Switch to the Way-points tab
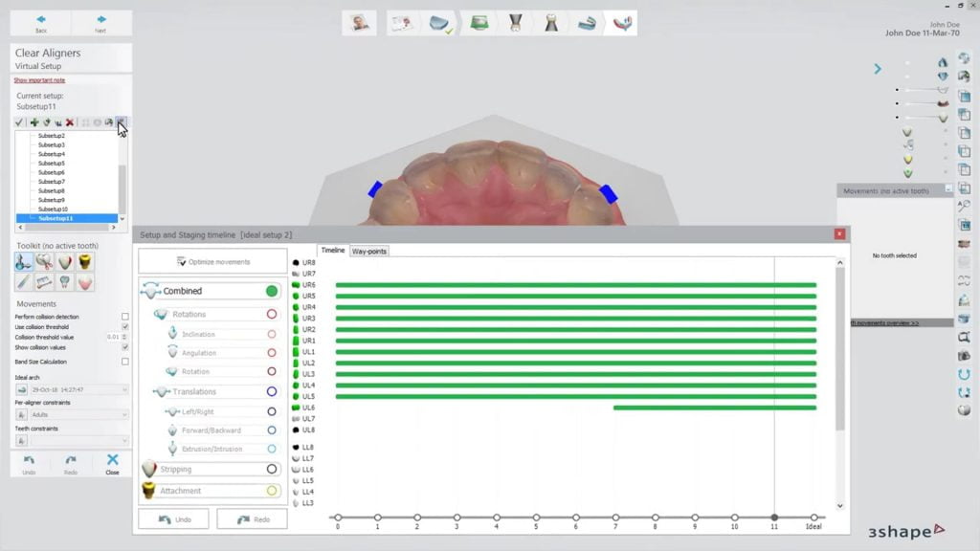This screenshot has height=551, width=980. (369, 251)
